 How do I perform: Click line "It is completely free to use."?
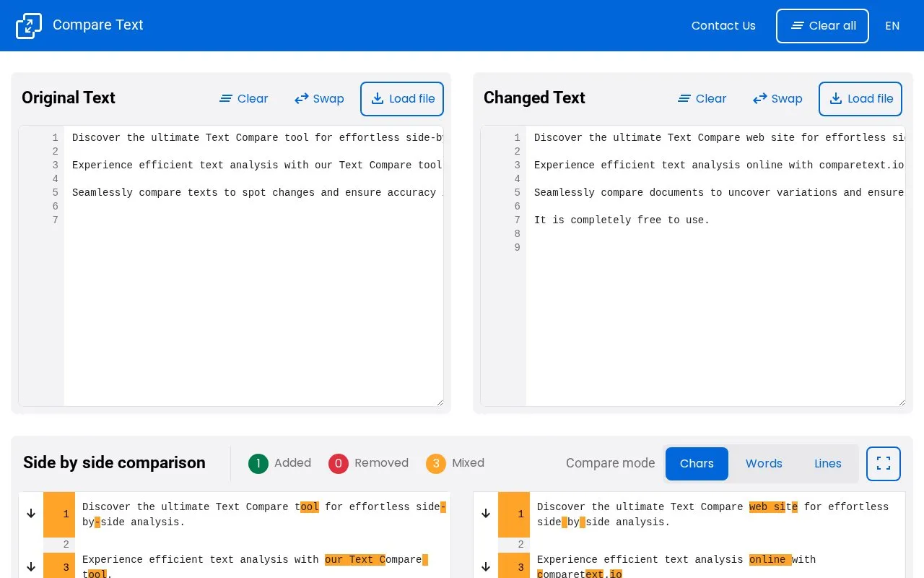[x=622, y=220]
